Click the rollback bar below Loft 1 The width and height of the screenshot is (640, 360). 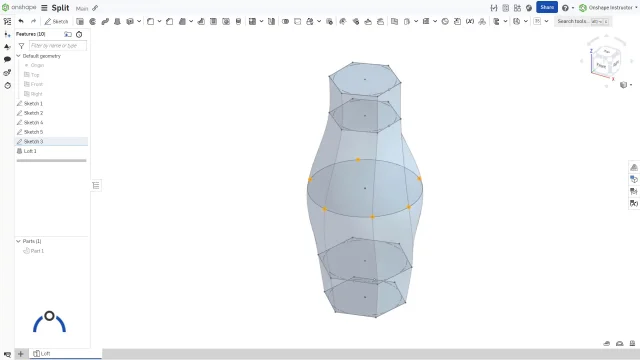(x=51, y=160)
